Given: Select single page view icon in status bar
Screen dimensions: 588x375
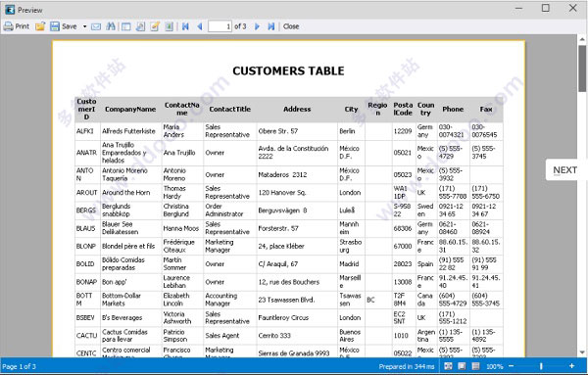Looking at the screenshot, I should (462, 366).
